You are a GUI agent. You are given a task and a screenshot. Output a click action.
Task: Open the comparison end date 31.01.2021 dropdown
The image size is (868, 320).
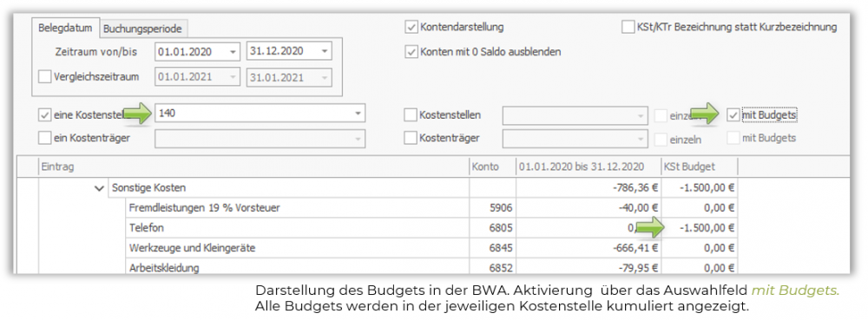tap(324, 77)
